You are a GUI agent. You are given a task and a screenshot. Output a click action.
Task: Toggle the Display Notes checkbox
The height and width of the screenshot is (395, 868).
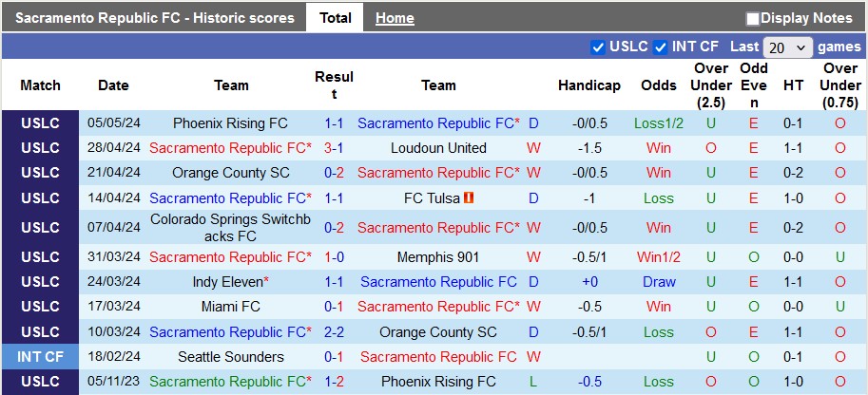pyautogui.click(x=753, y=18)
